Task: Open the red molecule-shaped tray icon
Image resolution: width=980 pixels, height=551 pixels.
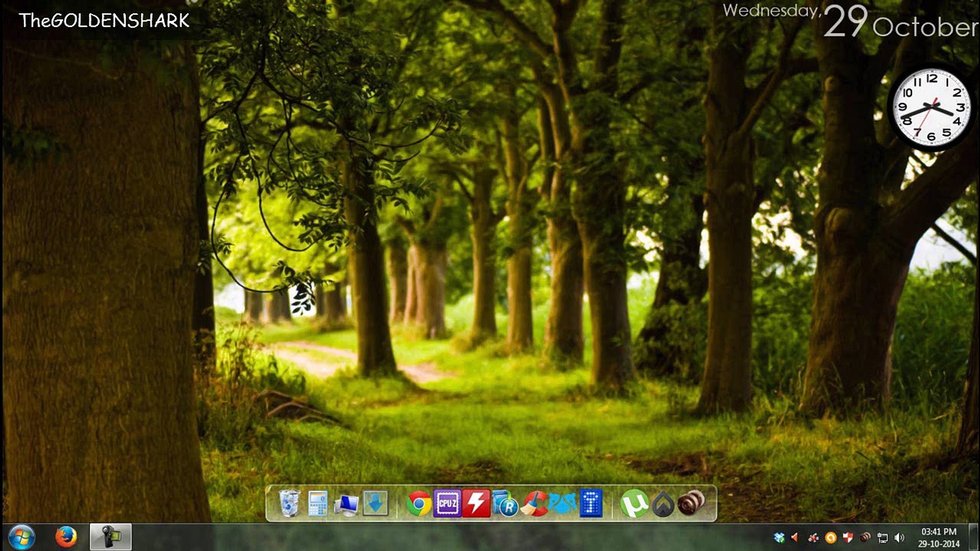Action: [813, 537]
